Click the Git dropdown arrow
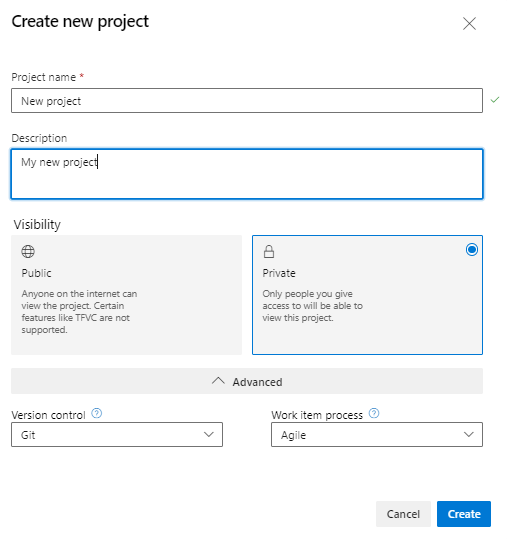Viewport: 507px width, 539px height. (209, 434)
